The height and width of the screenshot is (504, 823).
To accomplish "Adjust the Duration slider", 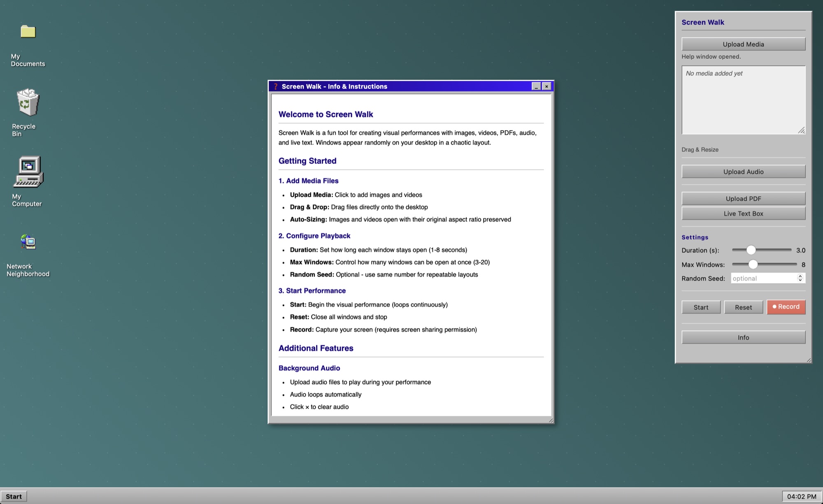I will (751, 250).
